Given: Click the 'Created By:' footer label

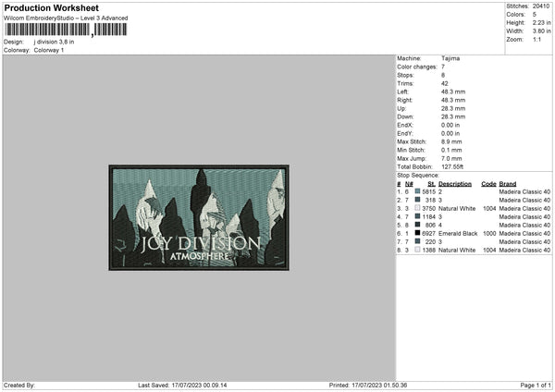Looking at the screenshot, I should pyautogui.click(x=19, y=385).
